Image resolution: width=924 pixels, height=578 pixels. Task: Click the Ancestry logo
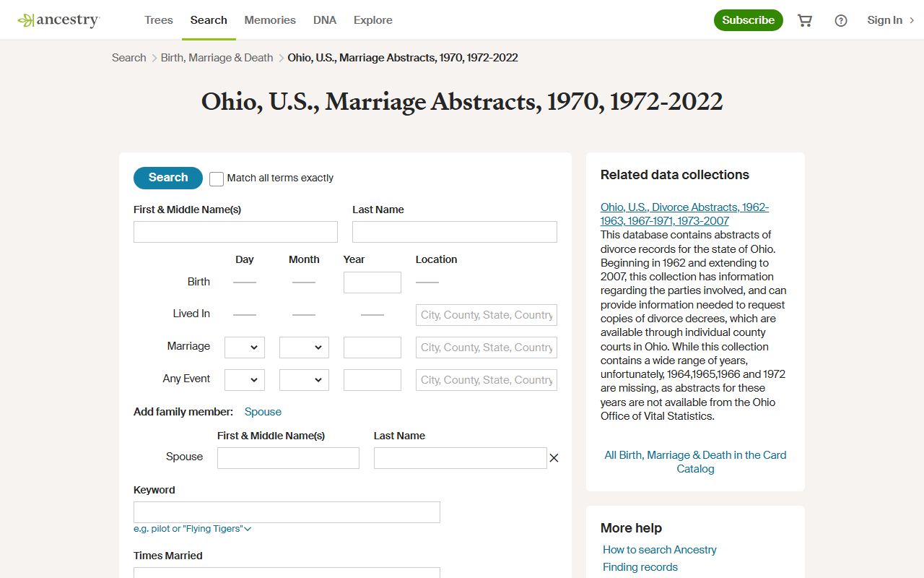(58, 20)
